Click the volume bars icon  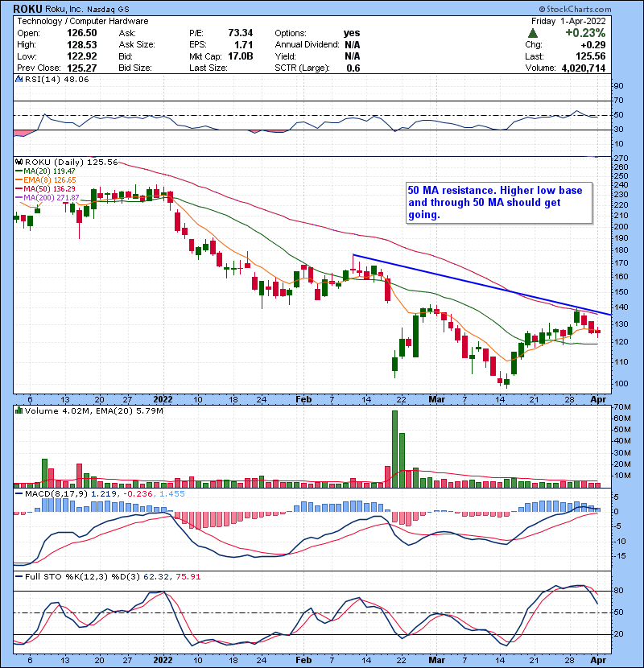click(x=19, y=410)
